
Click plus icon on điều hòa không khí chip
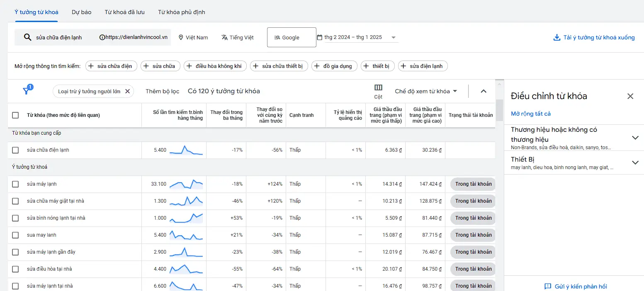coord(190,66)
